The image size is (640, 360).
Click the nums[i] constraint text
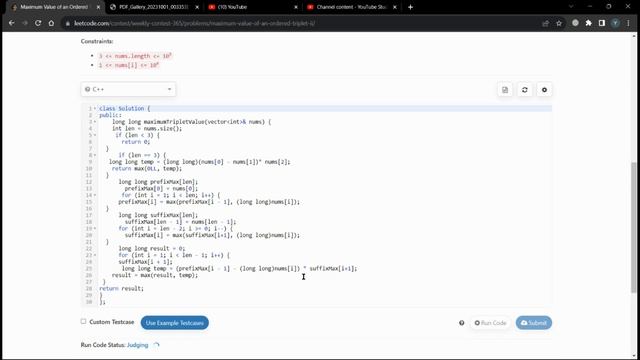pyautogui.click(x=129, y=65)
